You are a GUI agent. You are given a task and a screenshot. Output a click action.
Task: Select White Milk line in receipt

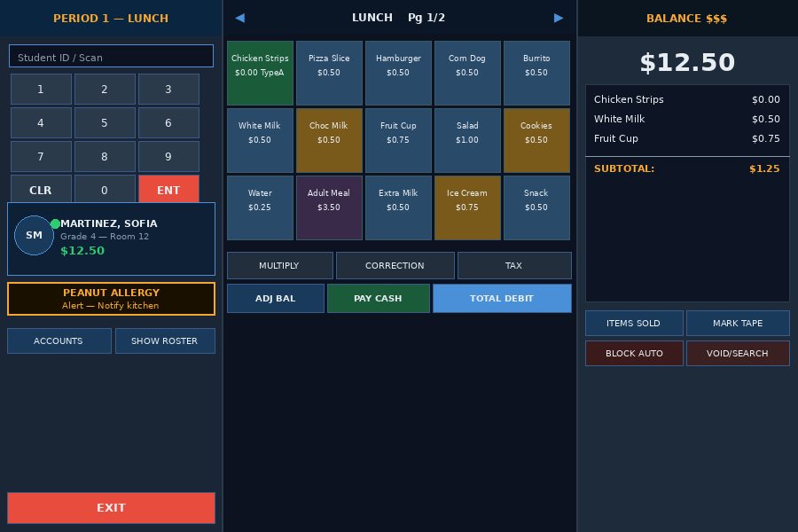point(687,119)
